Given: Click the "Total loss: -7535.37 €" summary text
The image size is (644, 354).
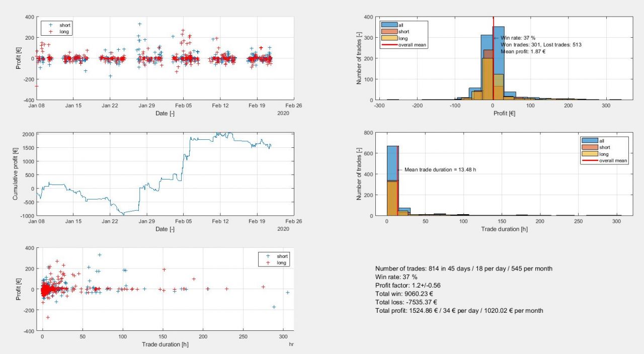Looking at the screenshot, I should coord(406,302).
